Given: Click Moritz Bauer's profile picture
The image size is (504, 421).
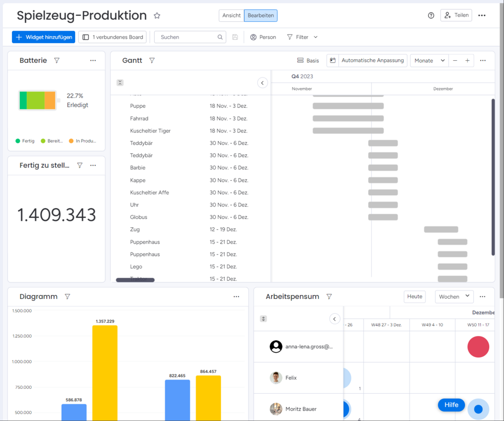Looking at the screenshot, I should click(276, 409).
